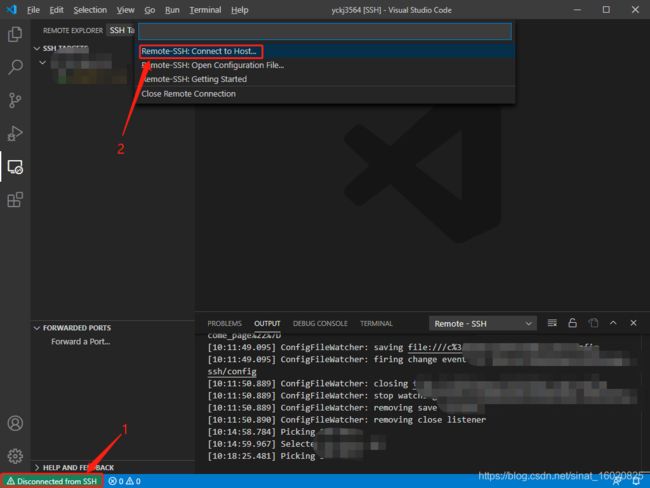The height and width of the screenshot is (488, 650).
Task: Toggle output scroll lock icon
Action: [572, 323]
